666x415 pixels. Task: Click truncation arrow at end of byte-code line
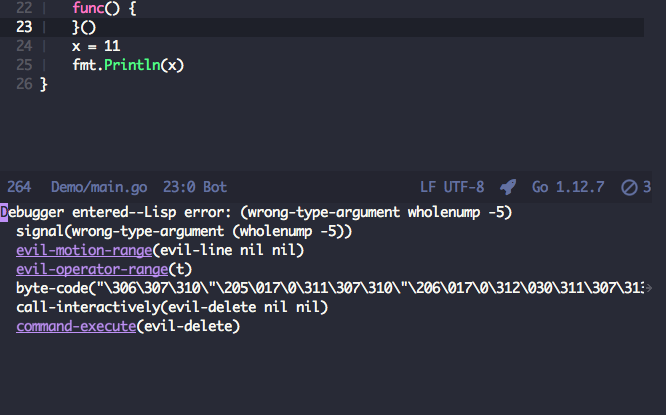point(648,288)
